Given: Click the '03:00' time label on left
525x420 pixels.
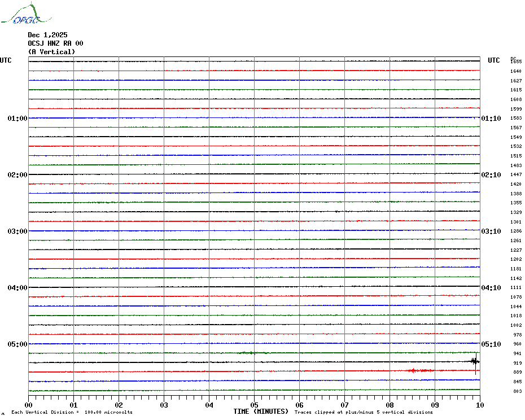Looking at the screenshot, I should tap(17, 231).
